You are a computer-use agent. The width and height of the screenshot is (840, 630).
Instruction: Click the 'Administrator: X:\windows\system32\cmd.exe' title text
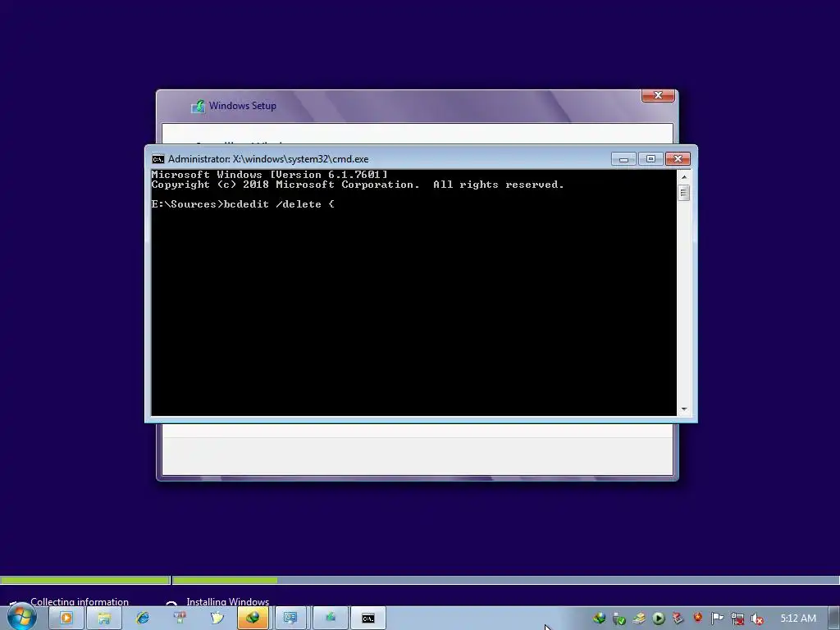(x=268, y=159)
